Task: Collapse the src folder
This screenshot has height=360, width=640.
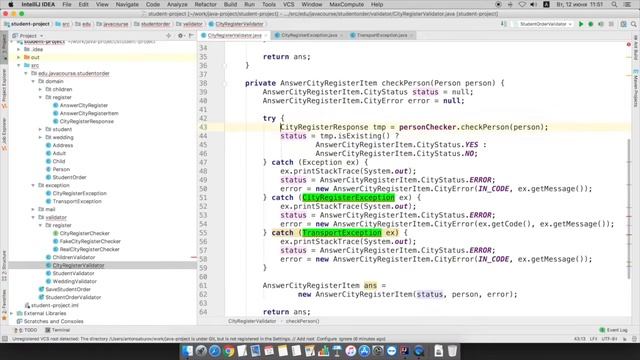Action: click(19, 65)
